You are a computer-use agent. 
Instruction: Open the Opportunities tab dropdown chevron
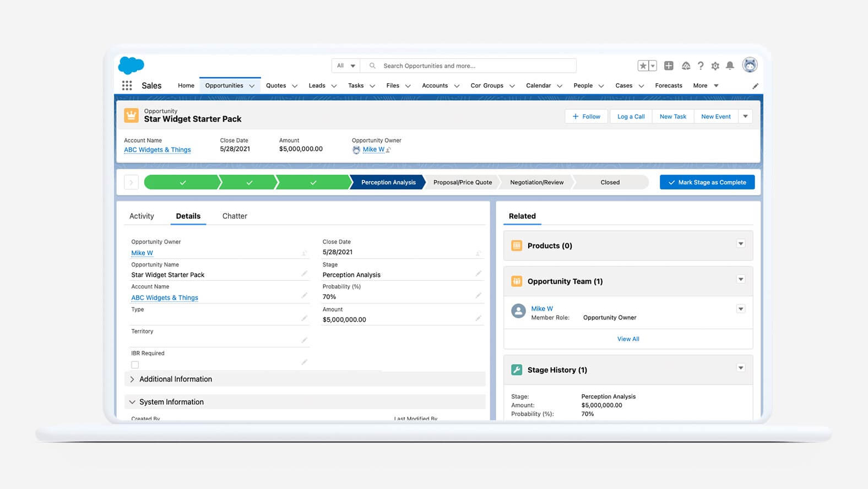252,86
